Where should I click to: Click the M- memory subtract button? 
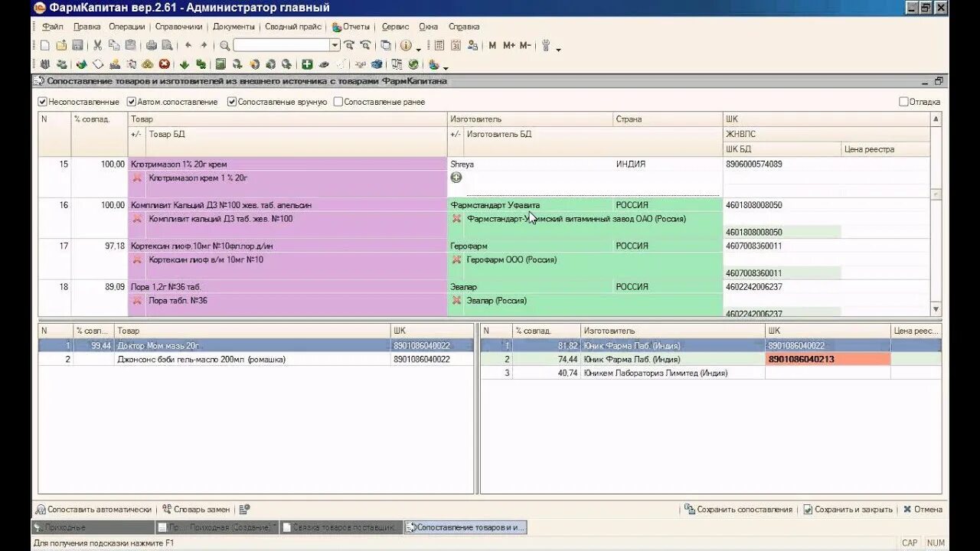tap(525, 46)
